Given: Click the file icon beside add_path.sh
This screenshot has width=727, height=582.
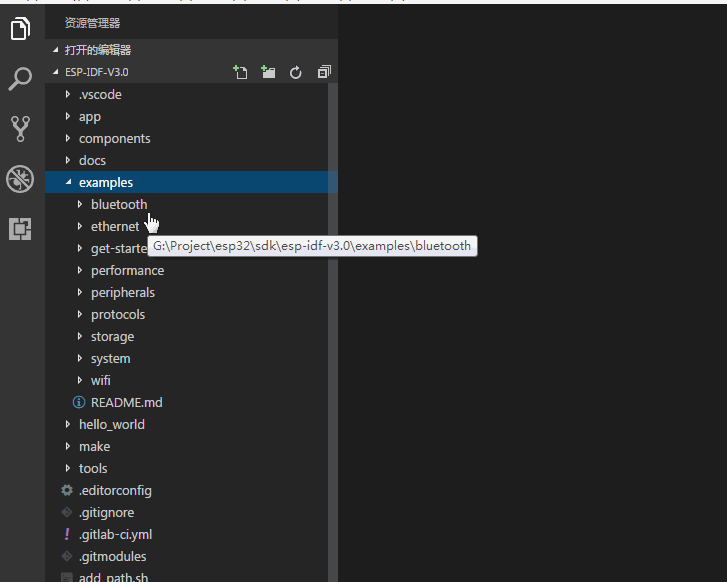Looking at the screenshot, I should [x=67, y=577].
